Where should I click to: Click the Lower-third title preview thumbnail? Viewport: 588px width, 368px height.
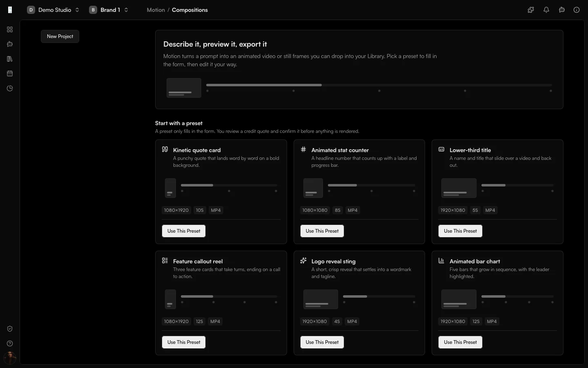(x=459, y=188)
